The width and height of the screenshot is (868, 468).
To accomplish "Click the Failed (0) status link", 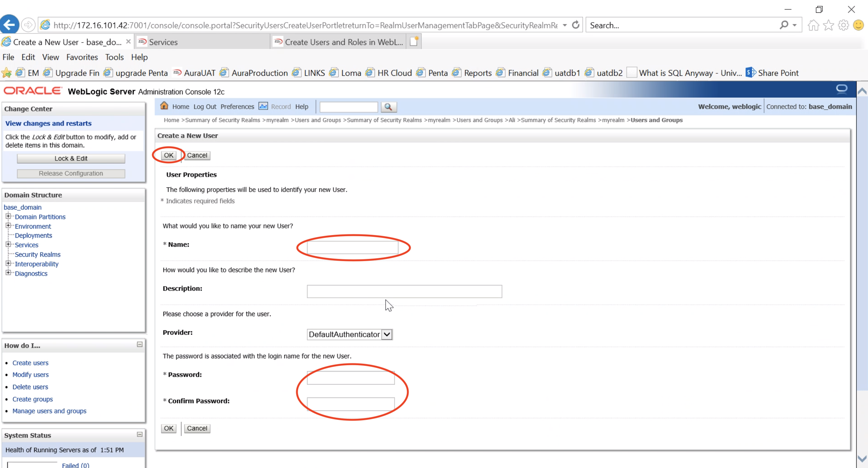I will coord(75,465).
